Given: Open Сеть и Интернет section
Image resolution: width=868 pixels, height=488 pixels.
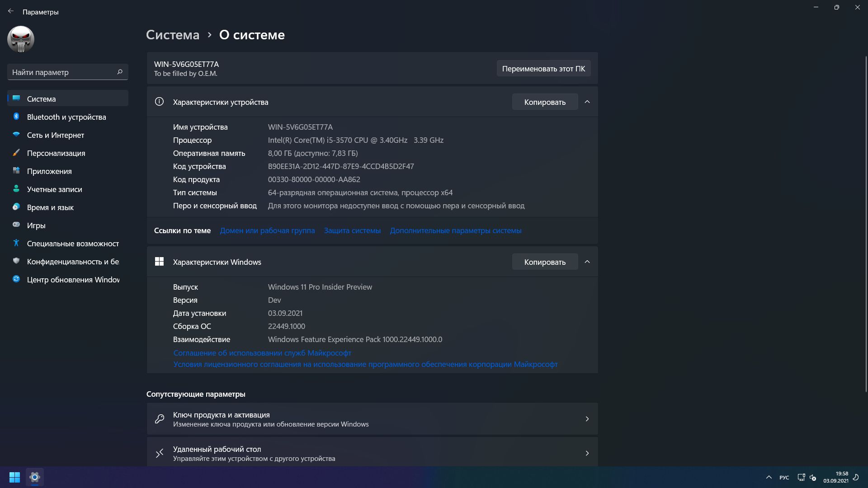Looking at the screenshot, I should tap(55, 135).
